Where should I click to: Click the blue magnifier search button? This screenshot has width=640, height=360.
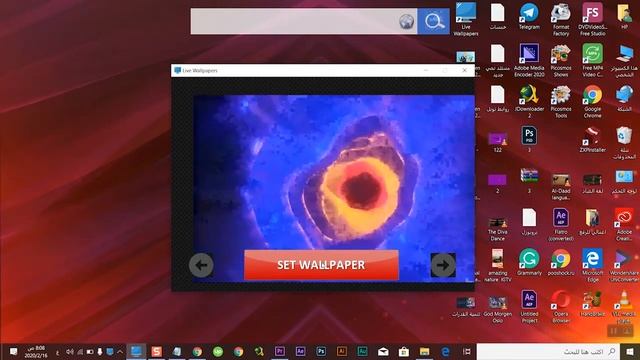433,21
